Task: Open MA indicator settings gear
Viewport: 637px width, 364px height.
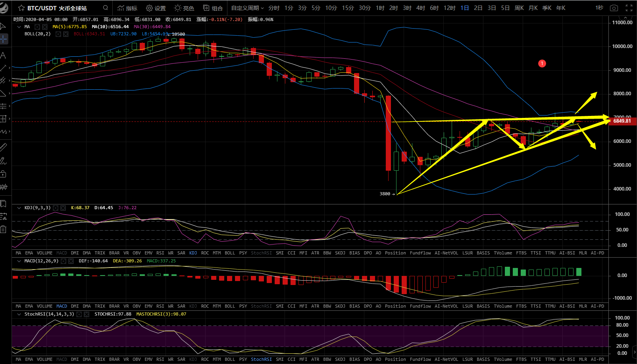Action: click(x=37, y=27)
